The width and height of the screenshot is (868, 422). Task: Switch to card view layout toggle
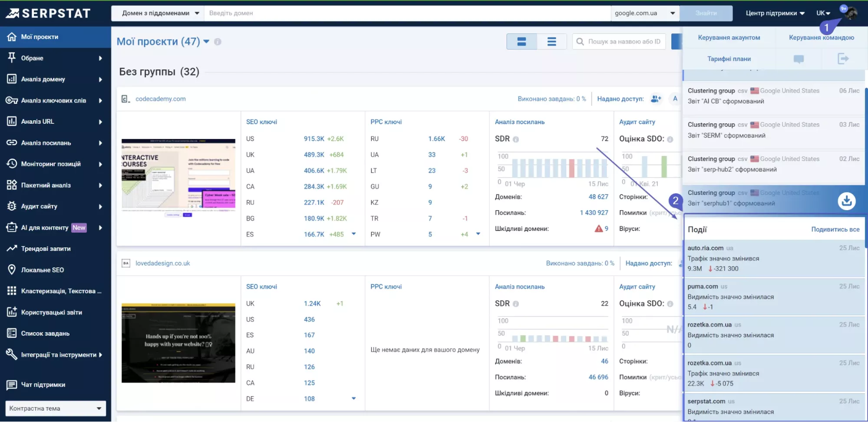[x=521, y=42]
